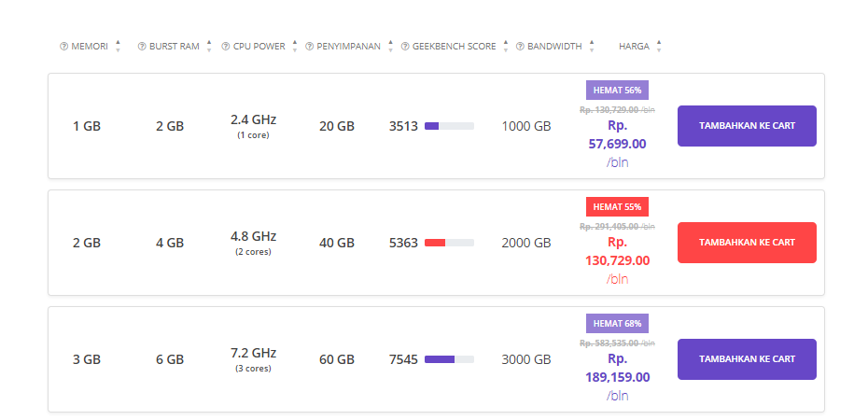Click the 20 GB storage value
This screenshot has height=420, width=868.
pyautogui.click(x=337, y=127)
